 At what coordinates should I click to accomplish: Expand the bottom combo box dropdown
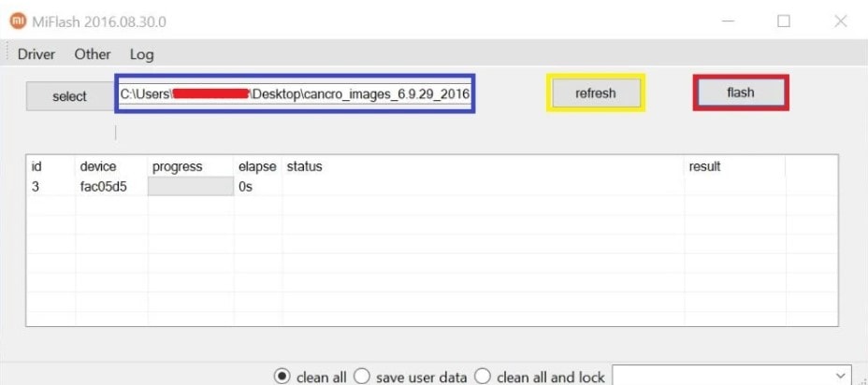click(842, 375)
